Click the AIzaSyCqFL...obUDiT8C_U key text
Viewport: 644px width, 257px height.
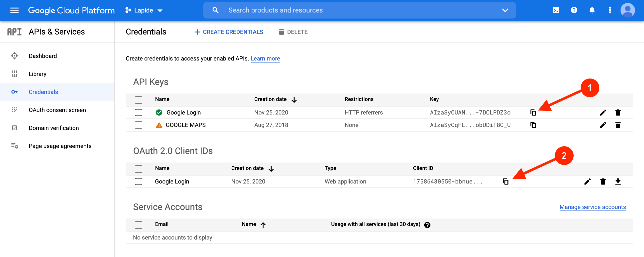pos(470,125)
